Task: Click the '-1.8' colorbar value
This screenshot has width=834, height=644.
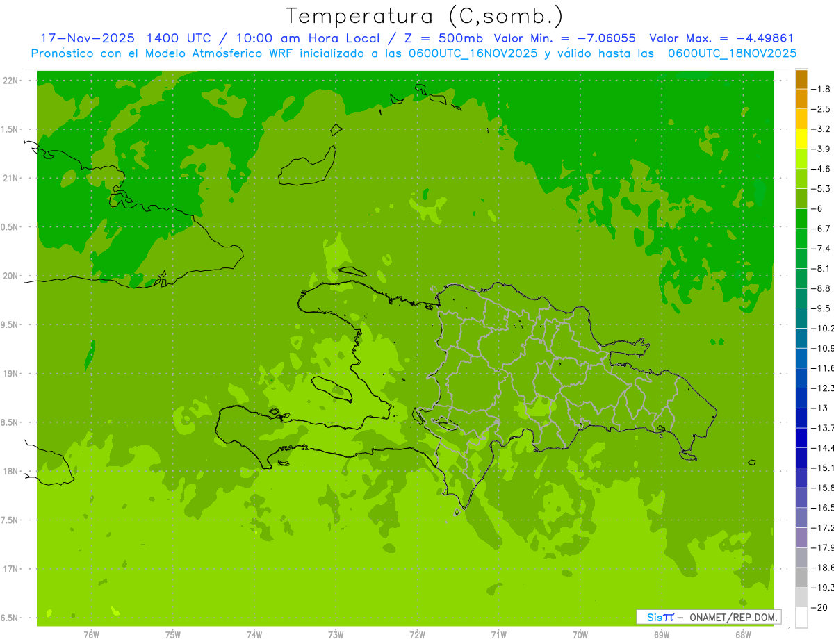Action: coord(821,89)
